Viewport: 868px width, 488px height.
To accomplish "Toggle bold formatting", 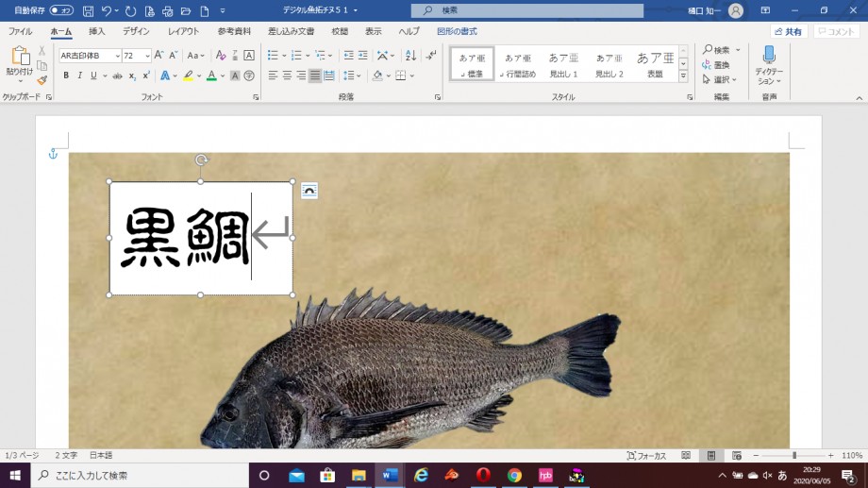I will [x=66, y=76].
